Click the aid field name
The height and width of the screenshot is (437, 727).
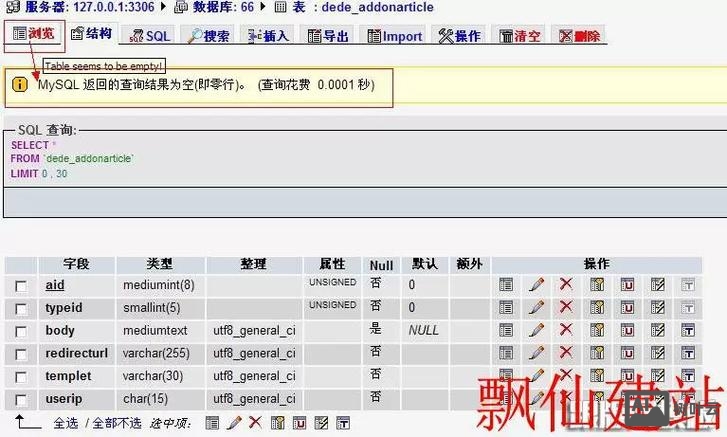click(55, 285)
